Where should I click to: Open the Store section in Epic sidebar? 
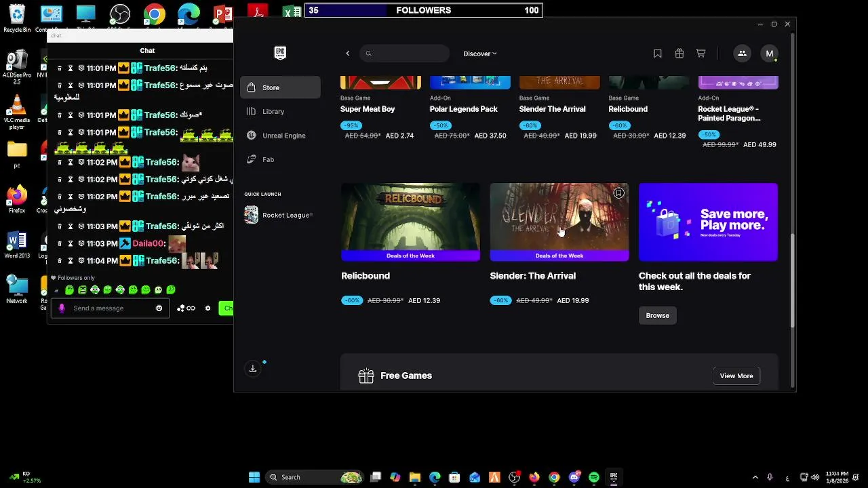click(280, 87)
